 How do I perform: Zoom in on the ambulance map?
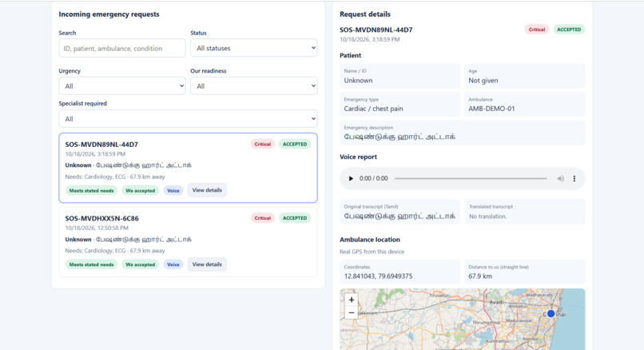coord(352,300)
